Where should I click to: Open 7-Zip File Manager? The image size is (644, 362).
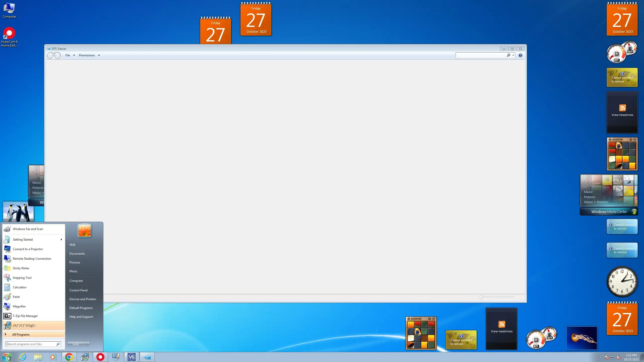tap(25, 316)
